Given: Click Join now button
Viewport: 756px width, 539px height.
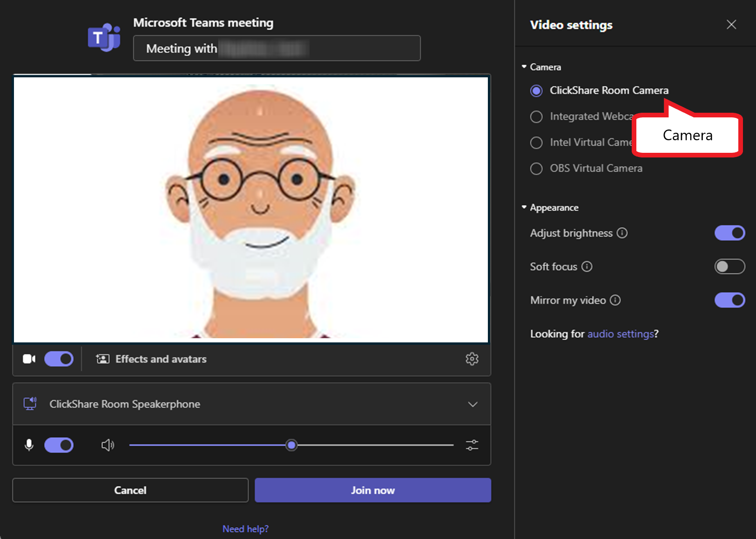Looking at the screenshot, I should 373,490.
